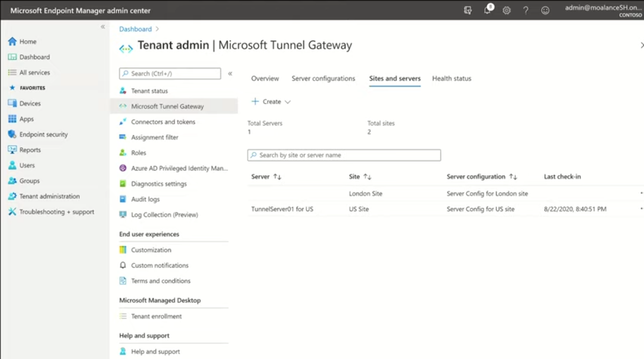Open the help question mark icon
The image size is (644, 359).
pyautogui.click(x=526, y=10)
